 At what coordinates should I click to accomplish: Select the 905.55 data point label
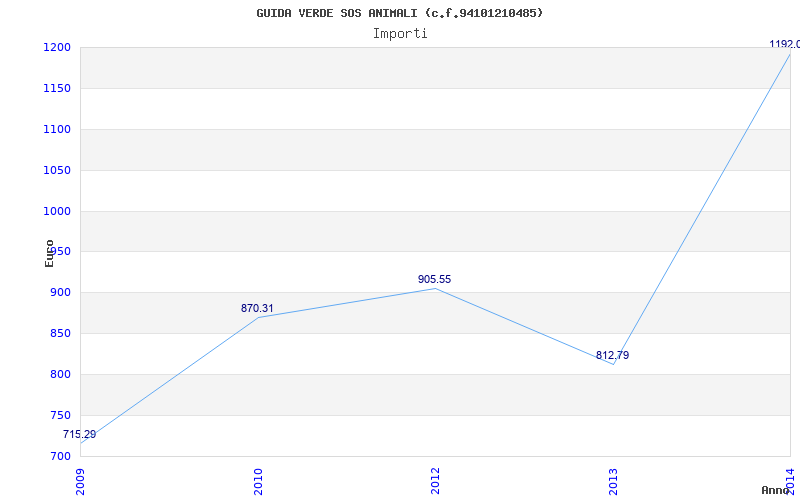pyautogui.click(x=434, y=280)
